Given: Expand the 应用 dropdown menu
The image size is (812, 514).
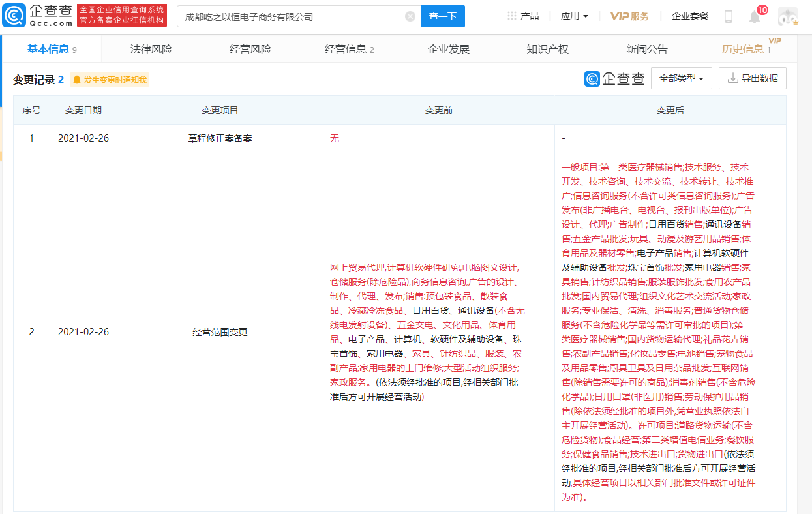Looking at the screenshot, I should tap(574, 16).
